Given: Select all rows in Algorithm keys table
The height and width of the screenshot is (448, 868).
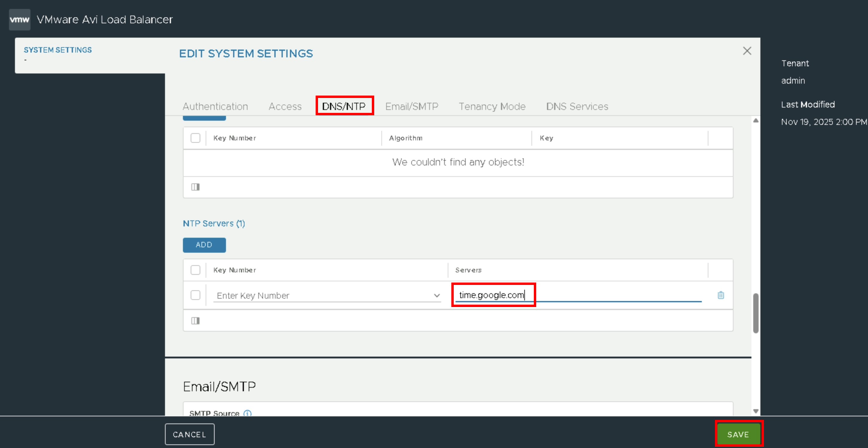Looking at the screenshot, I should [195, 138].
